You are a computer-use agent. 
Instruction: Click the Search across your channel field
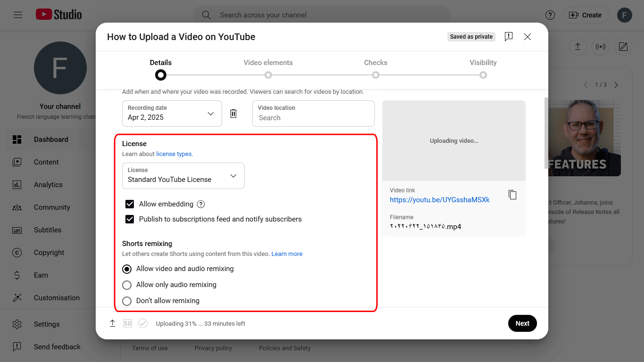click(x=322, y=15)
